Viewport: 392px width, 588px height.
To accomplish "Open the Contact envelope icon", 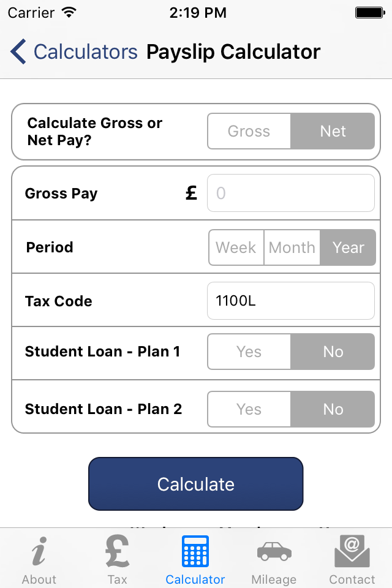I will tap(352, 551).
